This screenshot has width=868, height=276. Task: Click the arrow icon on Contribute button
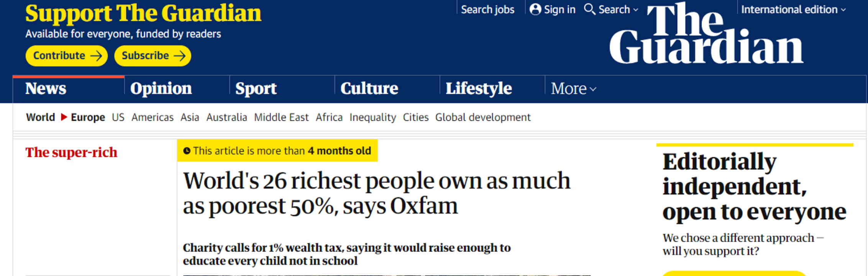tap(96, 56)
